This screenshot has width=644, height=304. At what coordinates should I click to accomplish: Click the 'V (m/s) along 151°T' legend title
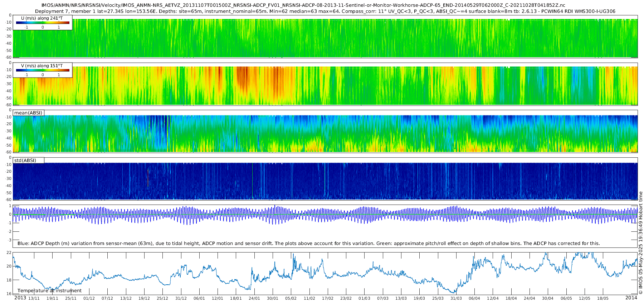42,66
